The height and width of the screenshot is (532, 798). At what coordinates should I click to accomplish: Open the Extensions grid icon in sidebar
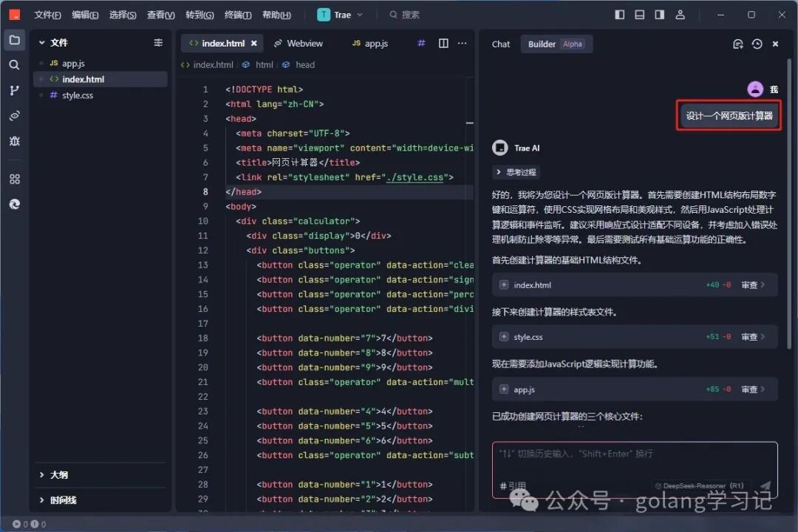pos(14,180)
